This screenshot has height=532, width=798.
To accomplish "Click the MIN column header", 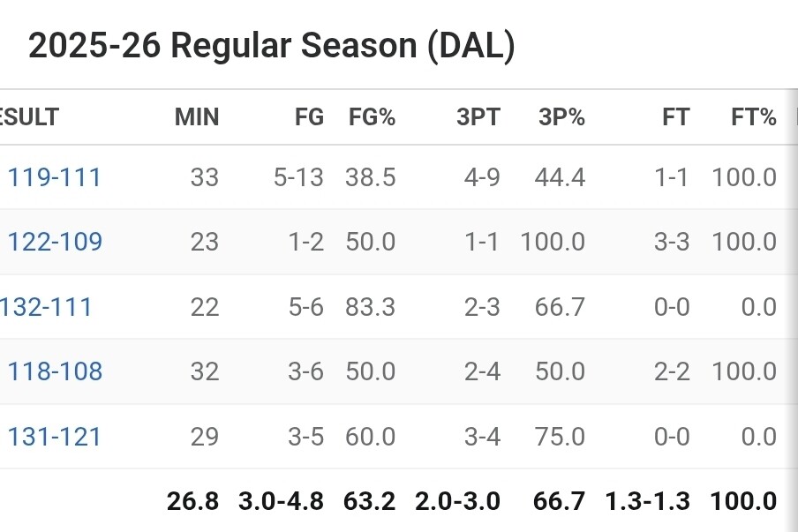I will [197, 117].
